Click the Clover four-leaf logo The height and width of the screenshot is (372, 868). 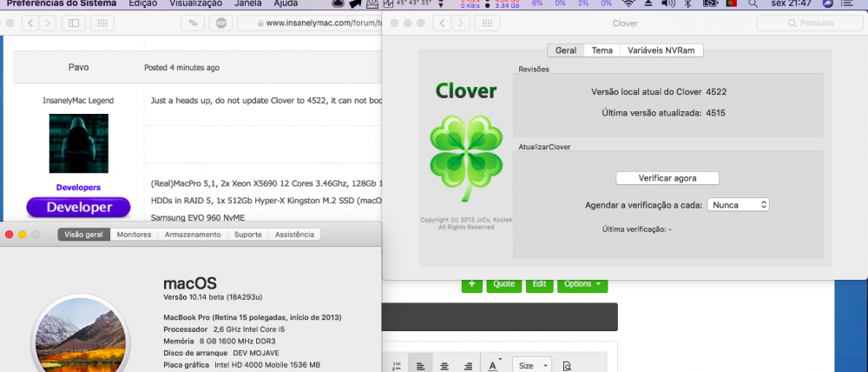pos(466,156)
